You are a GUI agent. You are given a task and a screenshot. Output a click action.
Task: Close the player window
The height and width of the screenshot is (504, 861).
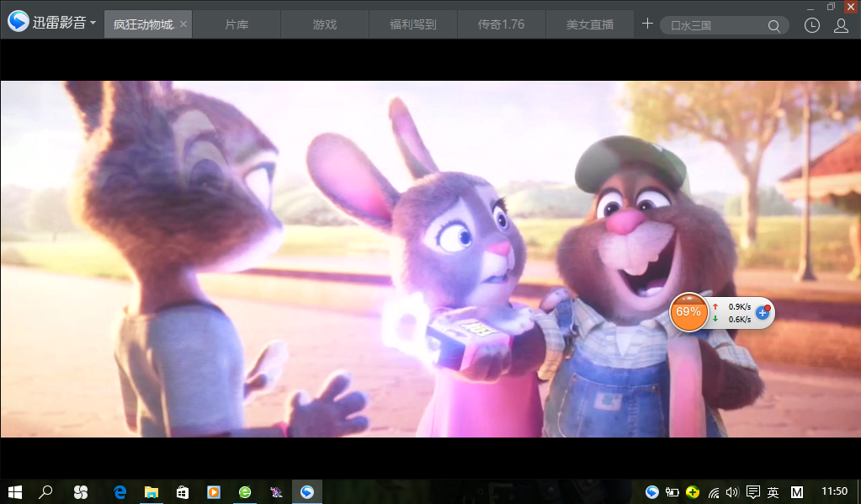[851, 7]
